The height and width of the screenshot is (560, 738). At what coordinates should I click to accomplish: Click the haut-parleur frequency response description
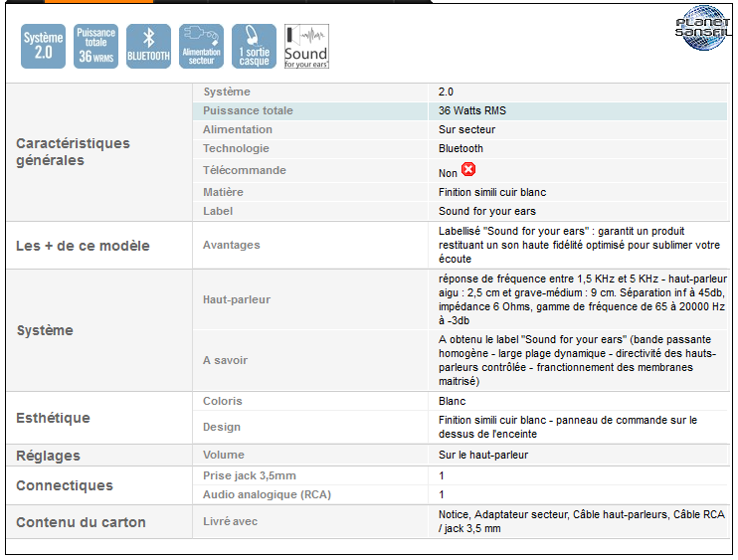[583, 299]
